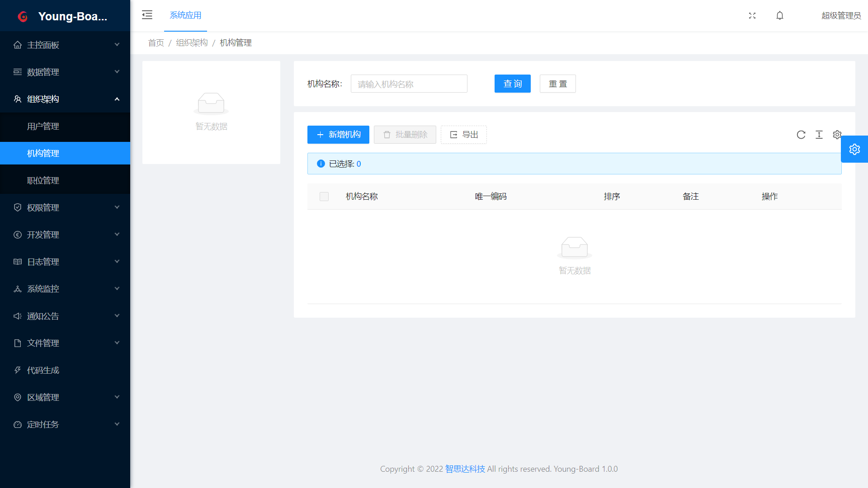
Task: Click the Young-Board logo icon
Action: (x=23, y=16)
